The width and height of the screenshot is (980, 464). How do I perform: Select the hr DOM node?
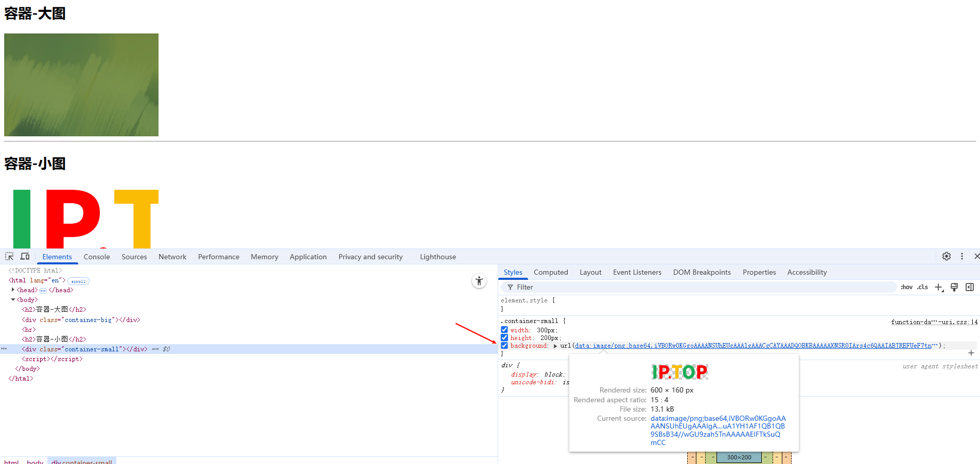pos(29,330)
